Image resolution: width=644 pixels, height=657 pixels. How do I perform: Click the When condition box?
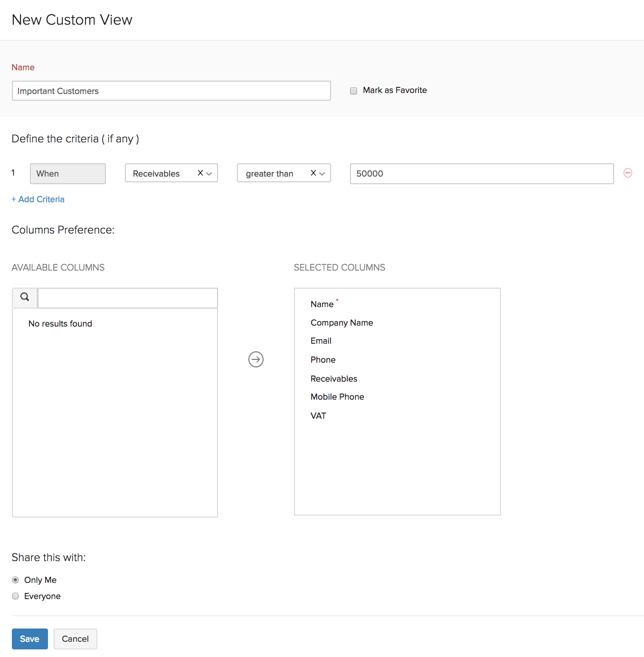(x=68, y=174)
